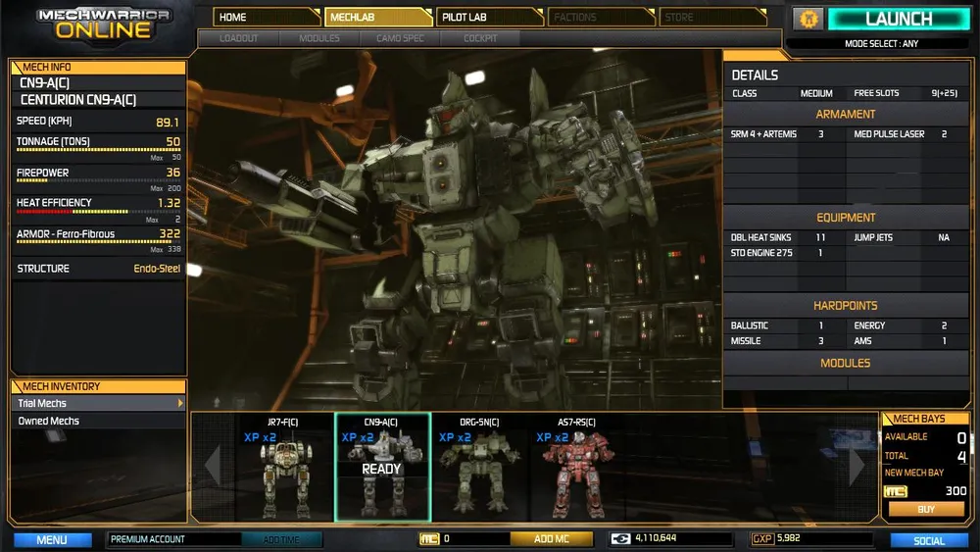This screenshot has height=552, width=980.
Task: Click the Total mech bays count
Action: coord(961,456)
